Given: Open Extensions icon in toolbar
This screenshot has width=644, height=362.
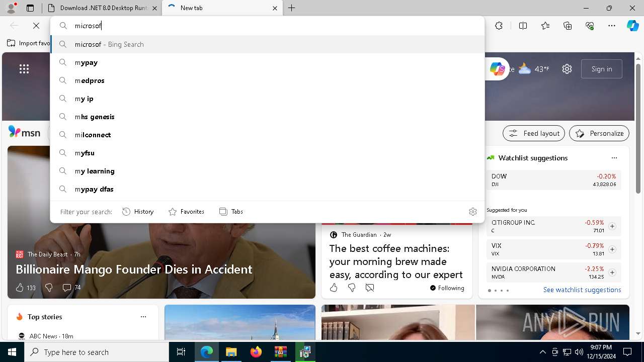Looking at the screenshot, I should pos(499,26).
